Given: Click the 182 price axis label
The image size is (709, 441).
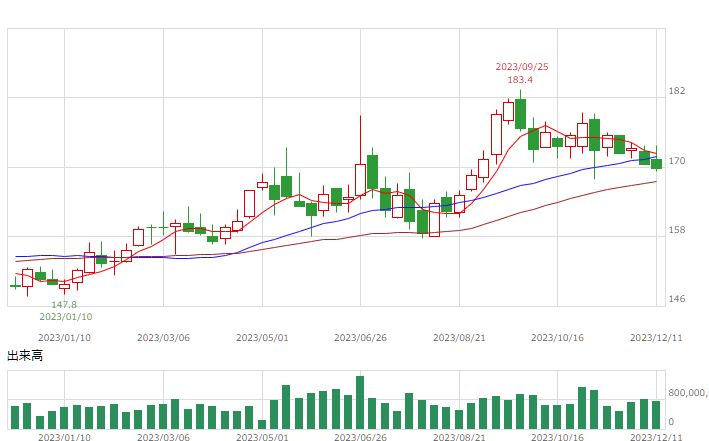Looking at the screenshot, I should 677,91.
